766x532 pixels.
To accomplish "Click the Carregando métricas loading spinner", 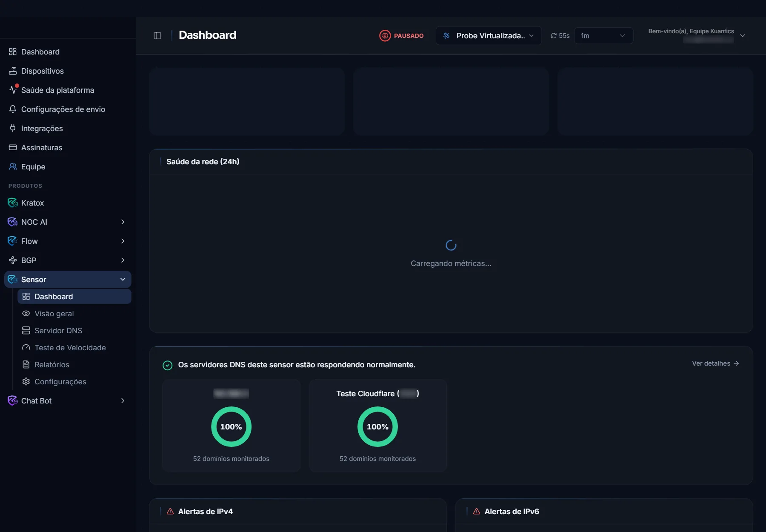I will coord(451,246).
